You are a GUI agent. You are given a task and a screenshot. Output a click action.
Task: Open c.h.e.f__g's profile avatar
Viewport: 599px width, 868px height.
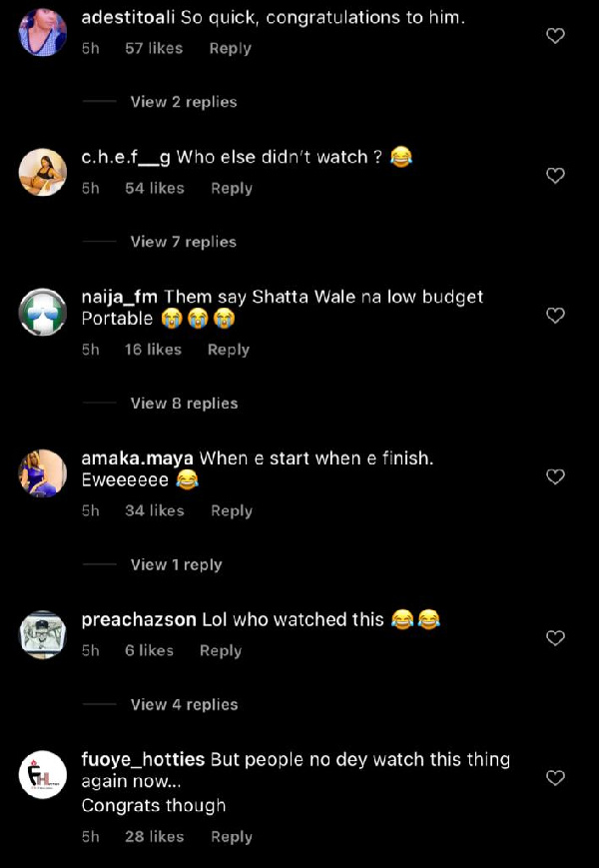click(42, 170)
